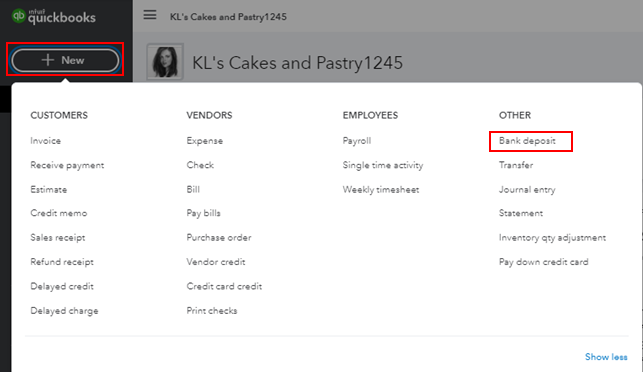The width and height of the screenshot is (643, 372).
Task: Open the Weekly timesheet entry
Action: 381,189
